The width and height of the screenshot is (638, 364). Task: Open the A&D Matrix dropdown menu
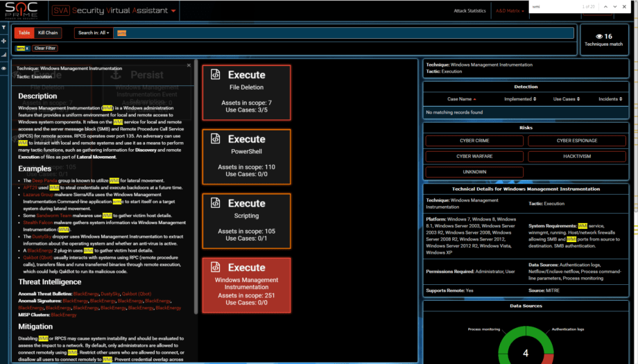coord(510,11)
